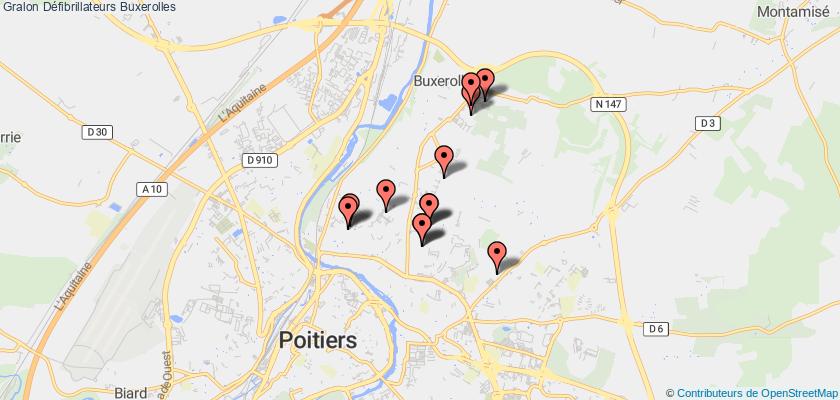Select the A 10 motorway shield
Viewport: 840px width, 400px height.
pos(153,189)
